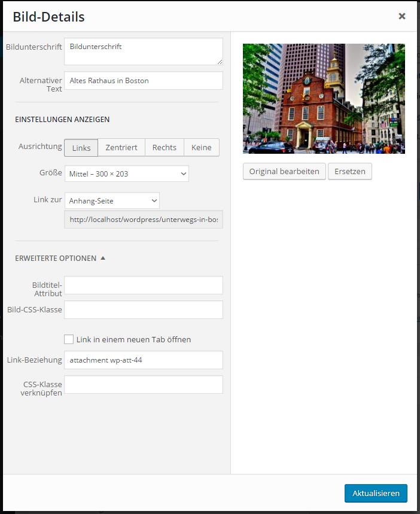Click the Bildtitel-Attribut input field

[x=143, y=285]
